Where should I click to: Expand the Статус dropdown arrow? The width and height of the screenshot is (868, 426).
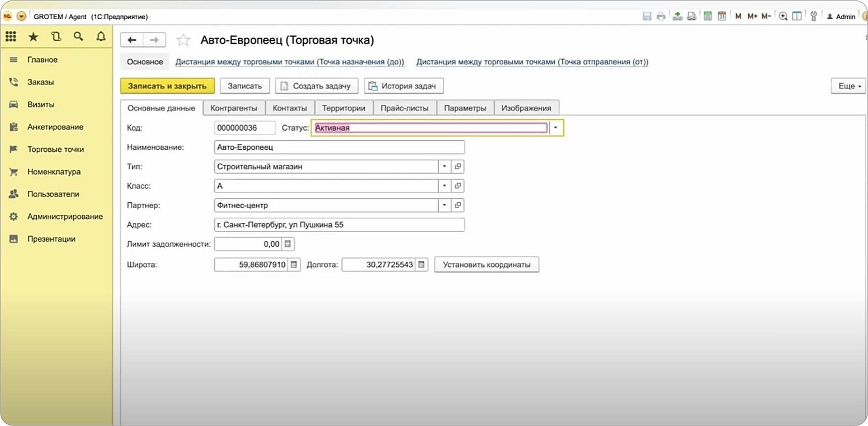click(x=555, y=128)
